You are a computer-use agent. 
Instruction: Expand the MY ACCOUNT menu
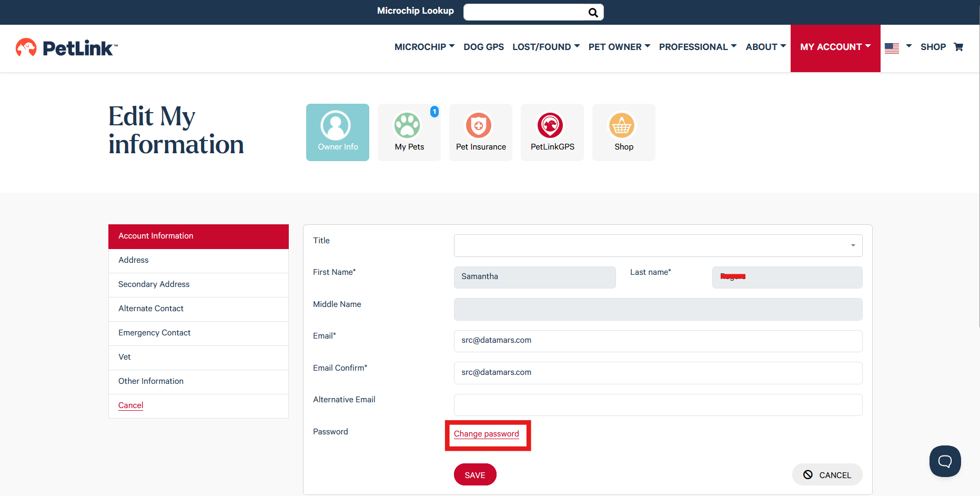point(835,48)
